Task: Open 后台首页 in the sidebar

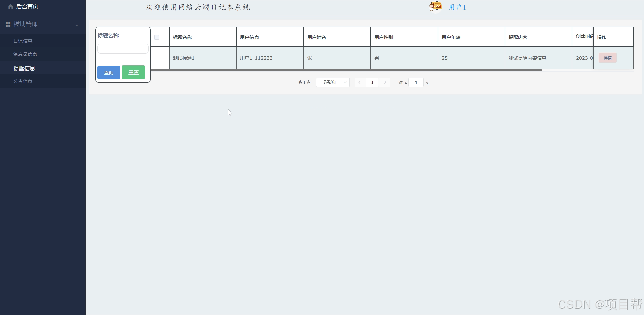Action: click(27, 6)
